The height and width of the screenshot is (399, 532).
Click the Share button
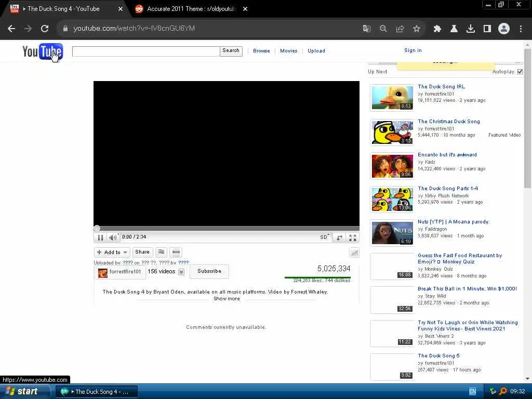[142, 252]
